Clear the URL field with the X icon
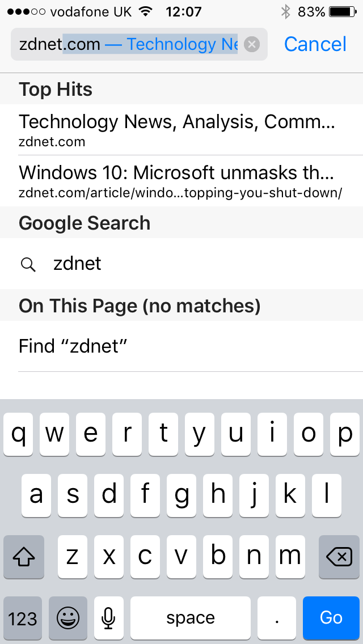The height and width of the screenshot is (644, 363). (x=252, y=44)
